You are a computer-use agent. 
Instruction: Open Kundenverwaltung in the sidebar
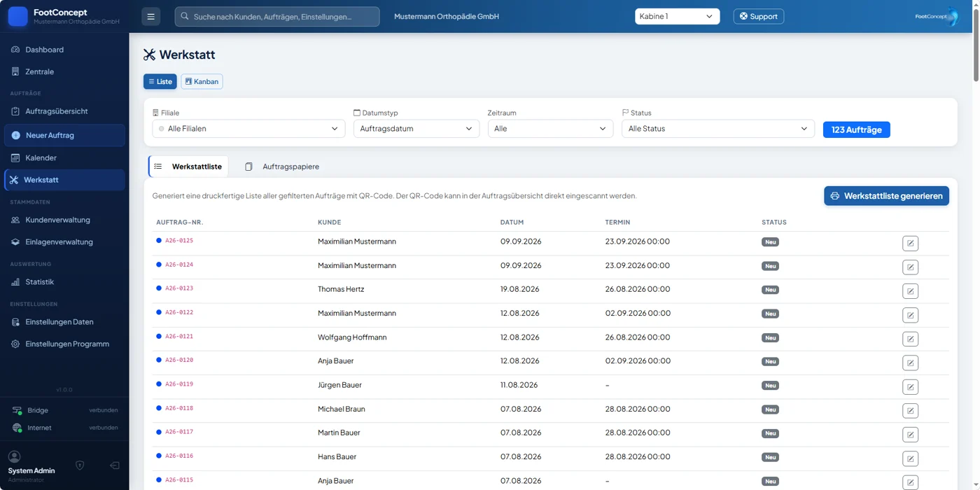click(64, 220)
